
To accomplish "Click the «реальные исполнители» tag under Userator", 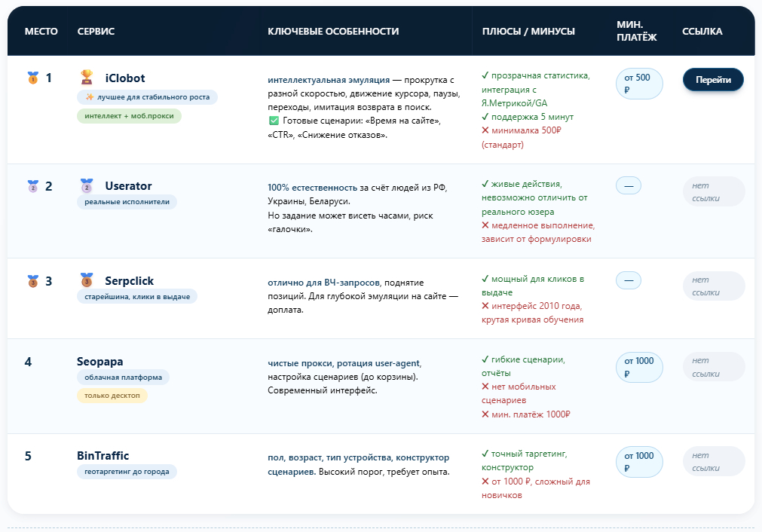I will coord(127,202).
